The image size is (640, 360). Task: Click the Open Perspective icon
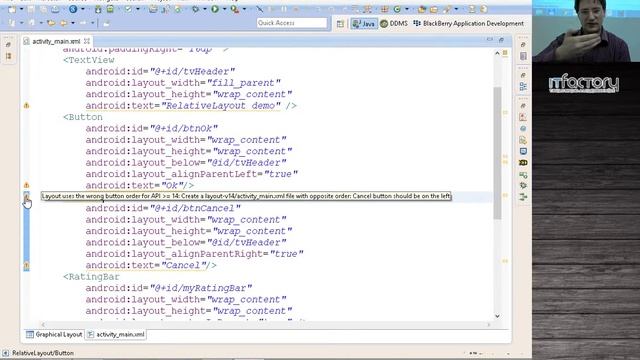340,24
